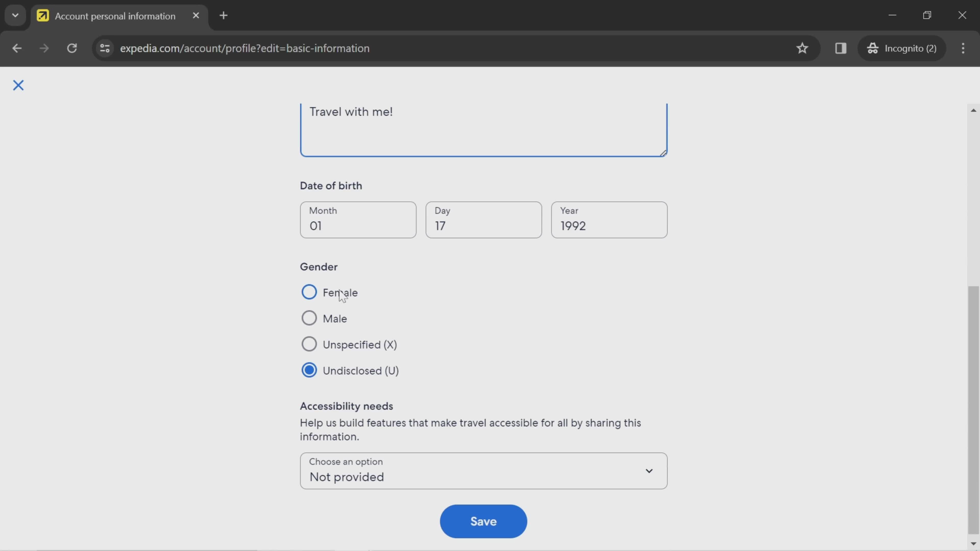Click the bookmark star icon

802,48
